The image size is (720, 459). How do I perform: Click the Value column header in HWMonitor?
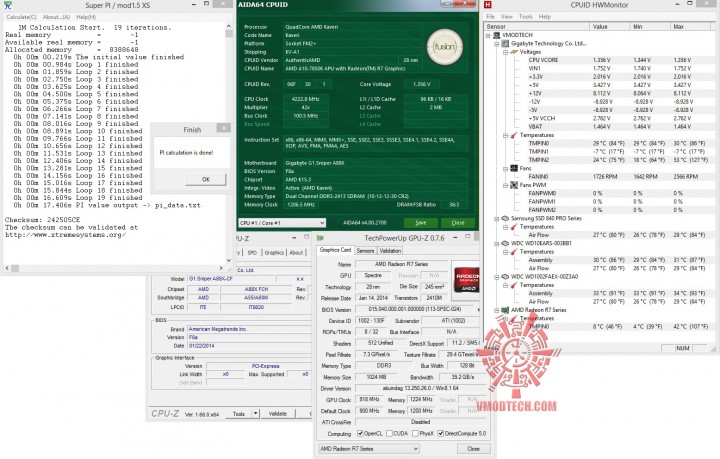(609, 27)
